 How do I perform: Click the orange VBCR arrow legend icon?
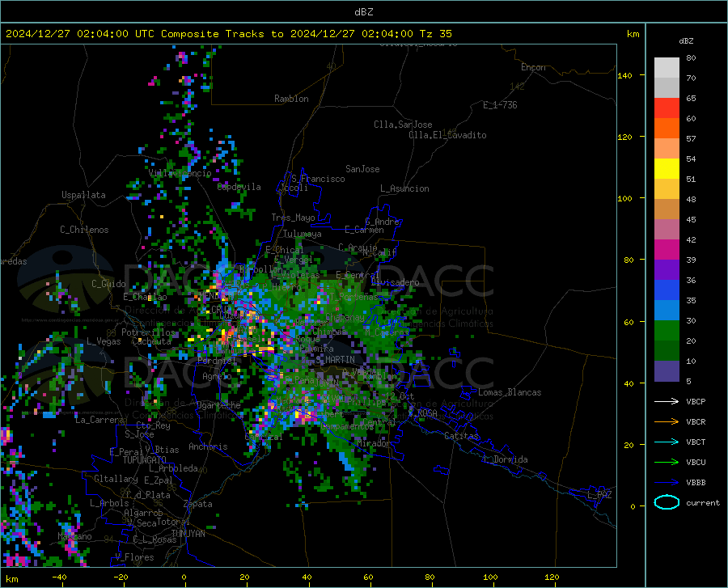pyautogui.click(x=667, y=421)
